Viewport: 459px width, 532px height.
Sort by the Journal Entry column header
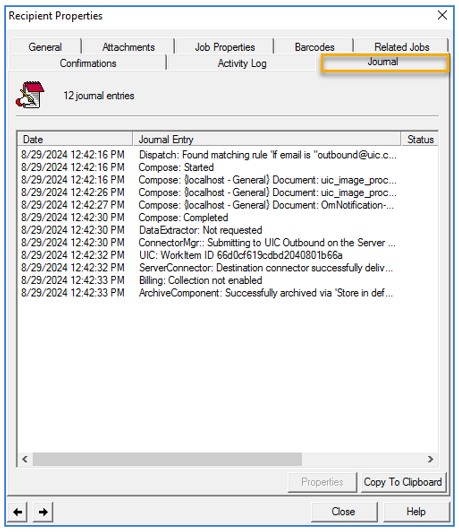pyautogui.click(x=267, y=139)
